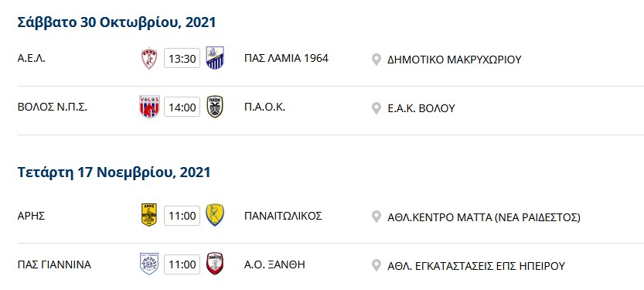Click the Α.Ε.Λ. team crest
Screen dimensions: 644x290
coord(149,58)
